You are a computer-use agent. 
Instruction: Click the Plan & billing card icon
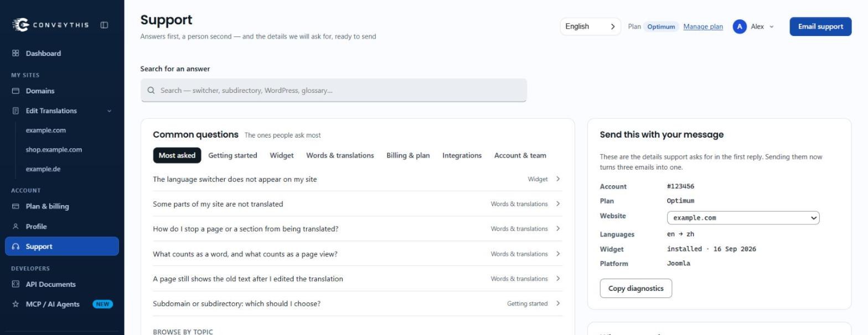click(15, 206)
